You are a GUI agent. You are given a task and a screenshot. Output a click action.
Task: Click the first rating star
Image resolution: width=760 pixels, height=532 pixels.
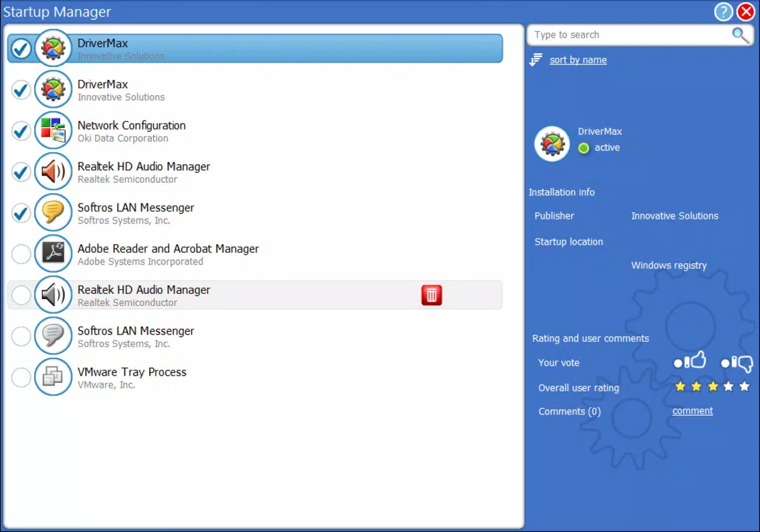click(x=680, y=386)
